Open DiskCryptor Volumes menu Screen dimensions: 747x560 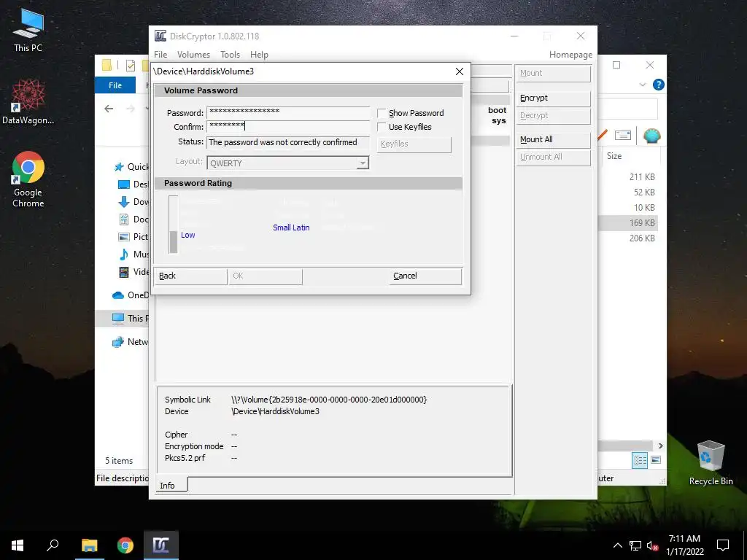(193, 55)
